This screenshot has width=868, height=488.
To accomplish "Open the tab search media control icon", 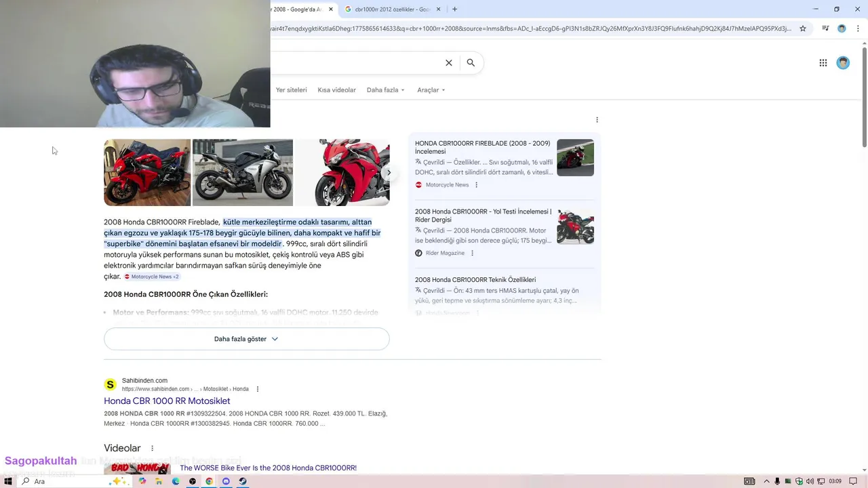I will 825,28.
